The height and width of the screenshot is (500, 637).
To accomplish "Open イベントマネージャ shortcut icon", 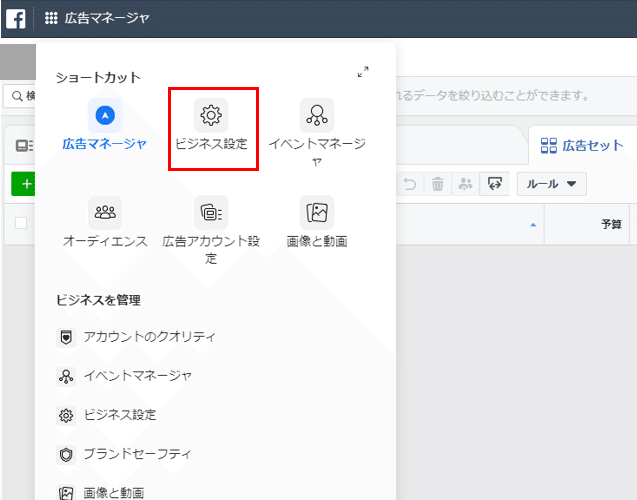I will [x=317, y=115].
